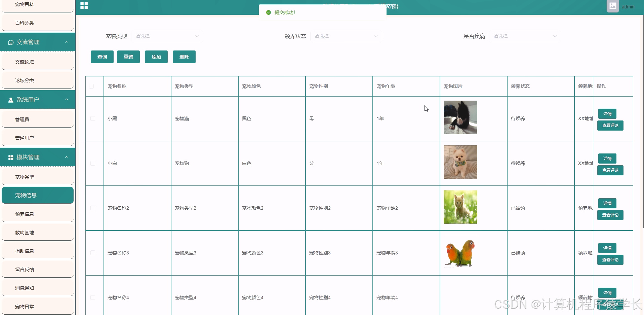Toggle the select-all header checkbox
Image resolution: width=644 pixels, height=315 pixels.
click(x=91, y=86)
